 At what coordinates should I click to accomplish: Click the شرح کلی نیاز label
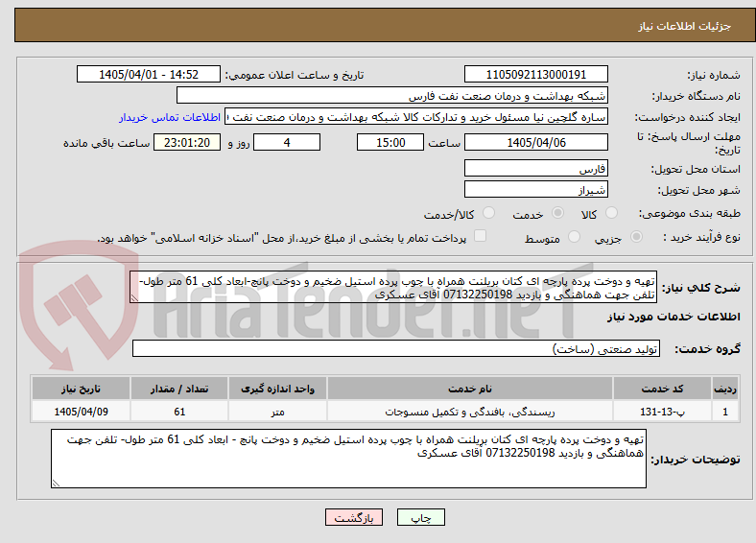pos(700,288)
